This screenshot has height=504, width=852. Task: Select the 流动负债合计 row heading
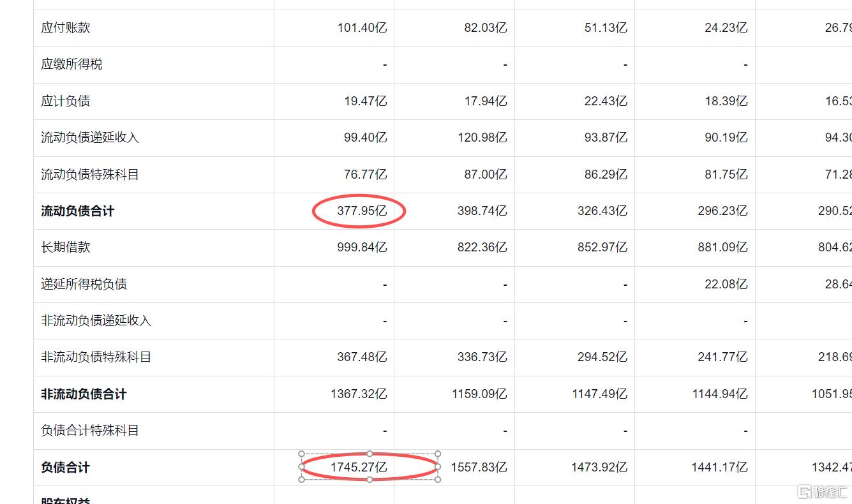click(x=78, y=211)
